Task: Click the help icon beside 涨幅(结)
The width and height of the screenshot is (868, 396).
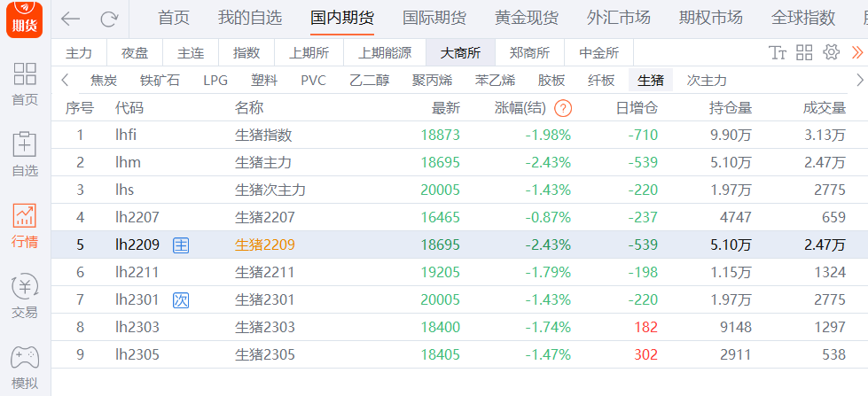Action: pyautogui.click(x=562, y=108)
